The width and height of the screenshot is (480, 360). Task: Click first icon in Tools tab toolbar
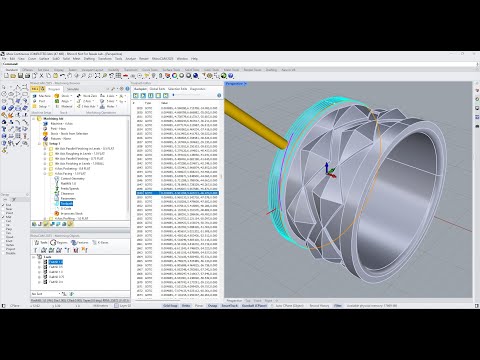[x=36, y=250]
